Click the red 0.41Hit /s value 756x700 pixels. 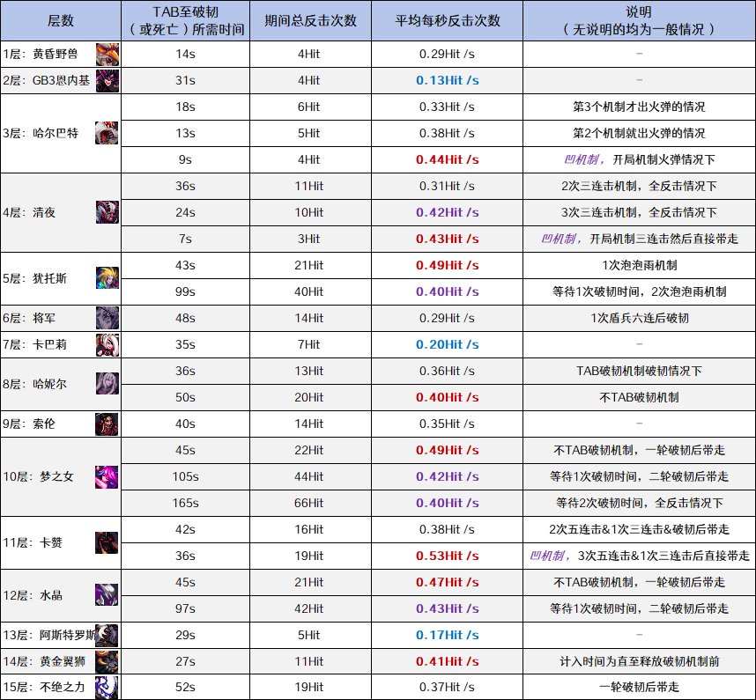[x=447, y=661]
